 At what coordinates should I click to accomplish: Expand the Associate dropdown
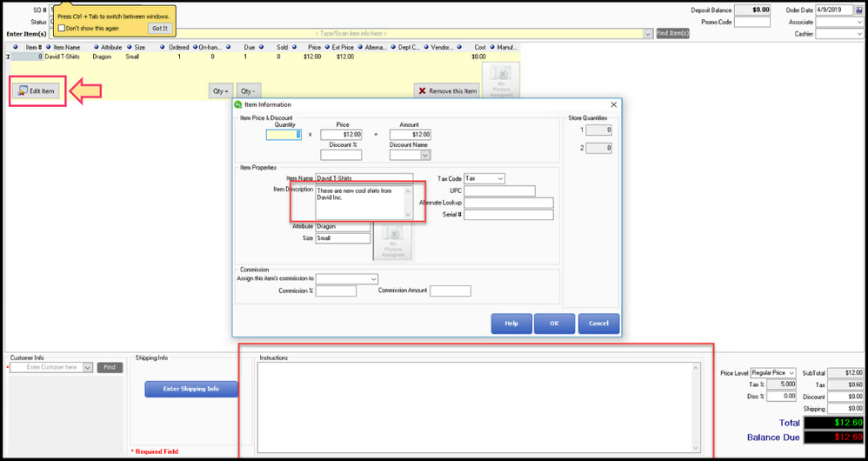tap(858, 22)
